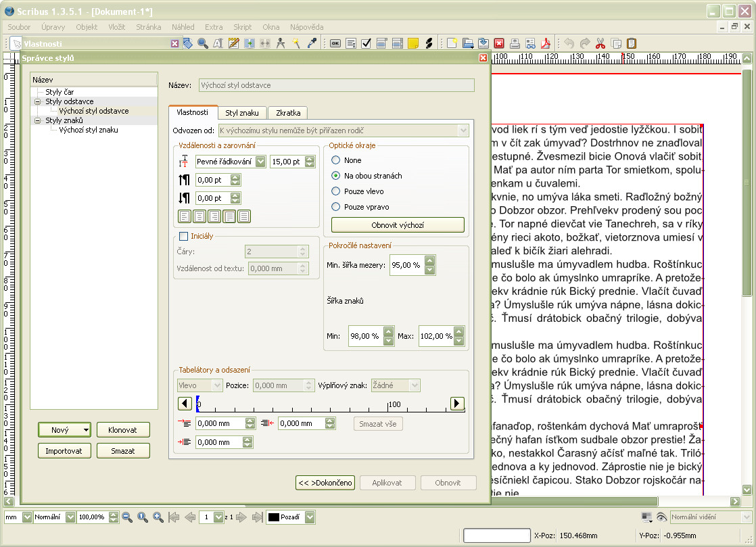Open the Vložit menu

116,27
